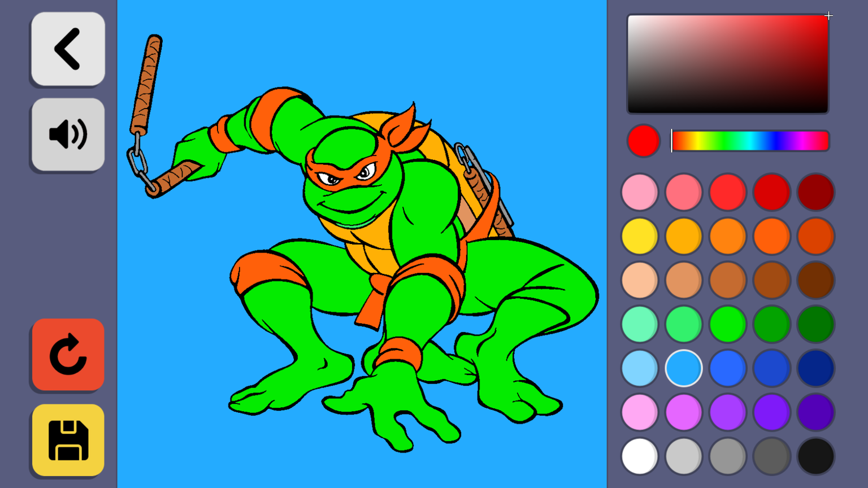The width and height of the screenshot is (868, 488).
Task: Mute the sound with the speaker icon
Action: [x=68, y=135]
